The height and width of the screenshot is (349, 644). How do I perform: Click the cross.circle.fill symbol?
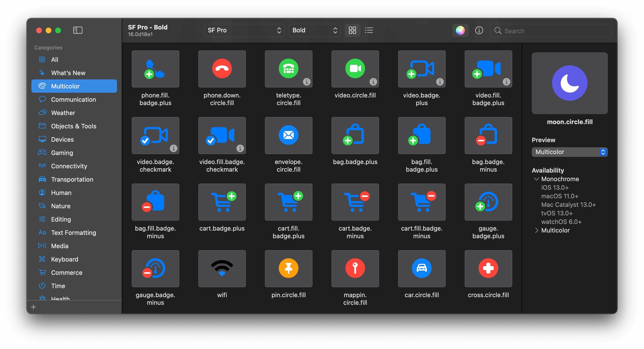tap(488, 268)
